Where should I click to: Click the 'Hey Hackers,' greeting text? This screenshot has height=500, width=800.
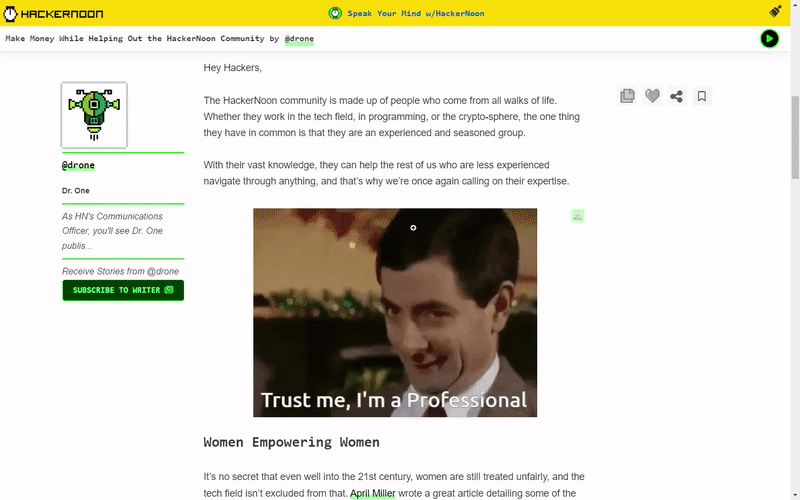(233, 68)
